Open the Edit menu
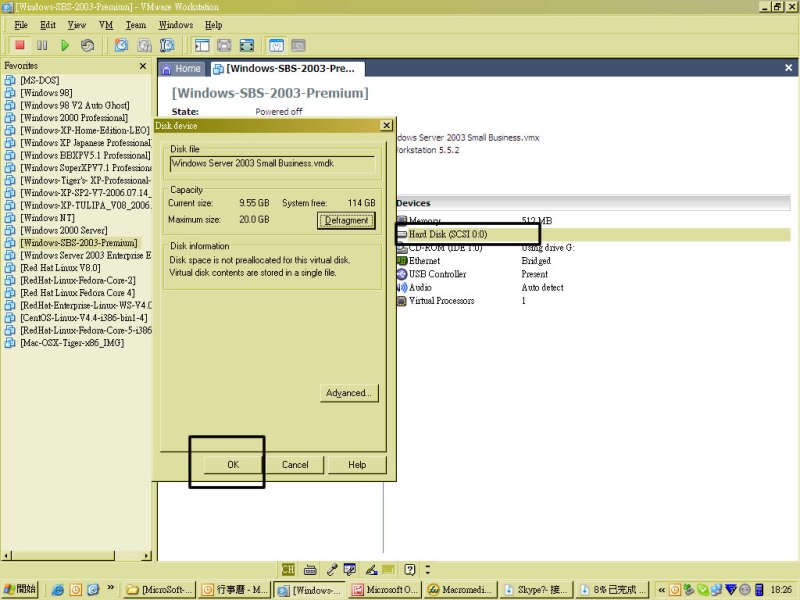Screen dimensions: 800x600 pos(48,25)
